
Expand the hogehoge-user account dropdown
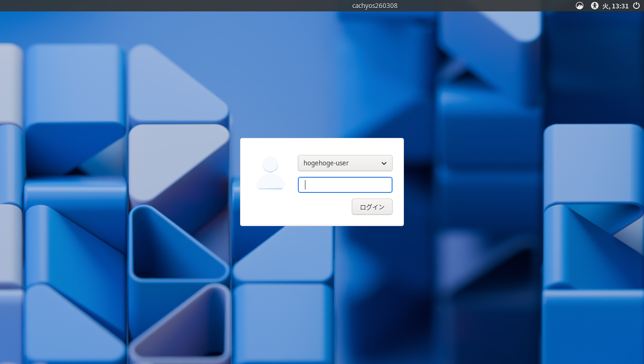(345, 163)
